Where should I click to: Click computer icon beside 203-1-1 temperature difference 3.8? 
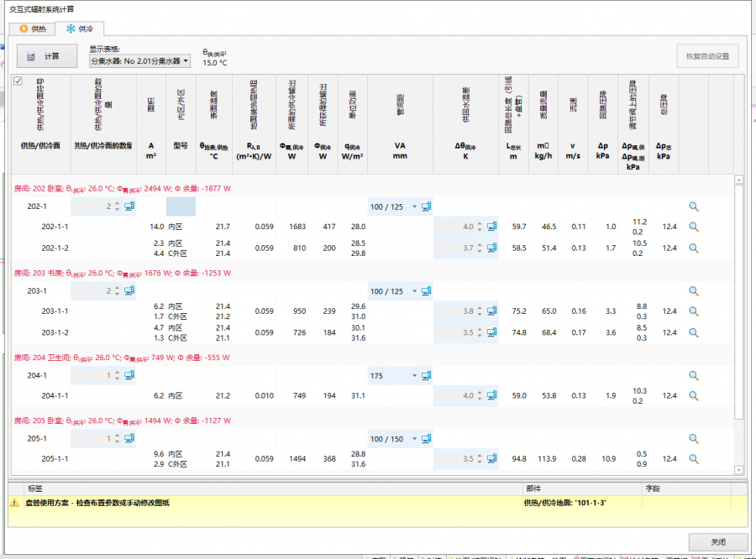[492, 311]
